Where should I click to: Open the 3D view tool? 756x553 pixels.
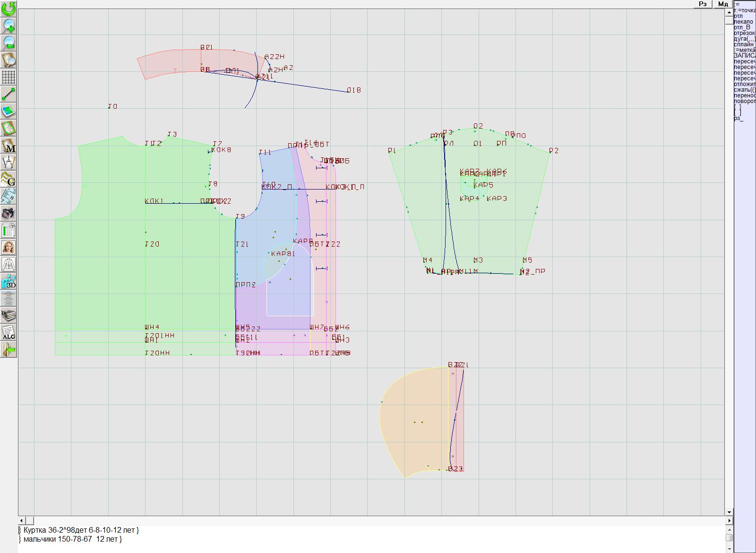point(9,282)
